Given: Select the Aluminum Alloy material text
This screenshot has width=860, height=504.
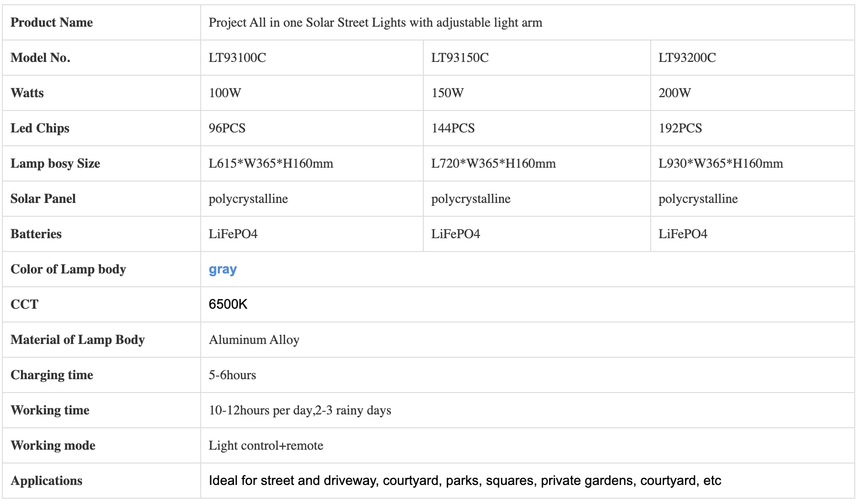Looking at the screenshot, I should [254, 340].
